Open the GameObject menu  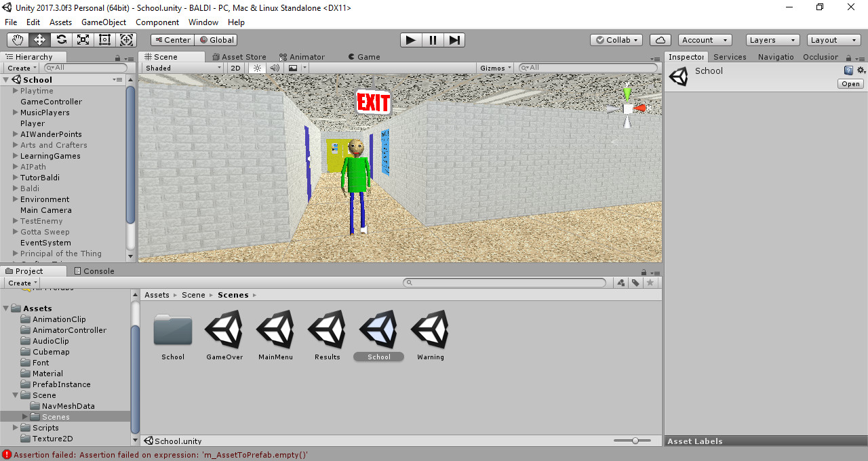click(x=103, y=22)
